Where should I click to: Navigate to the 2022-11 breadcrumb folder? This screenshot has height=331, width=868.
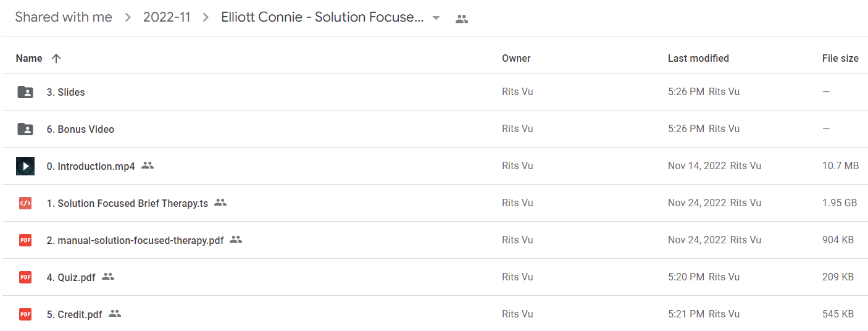click(x=167, y=17)
